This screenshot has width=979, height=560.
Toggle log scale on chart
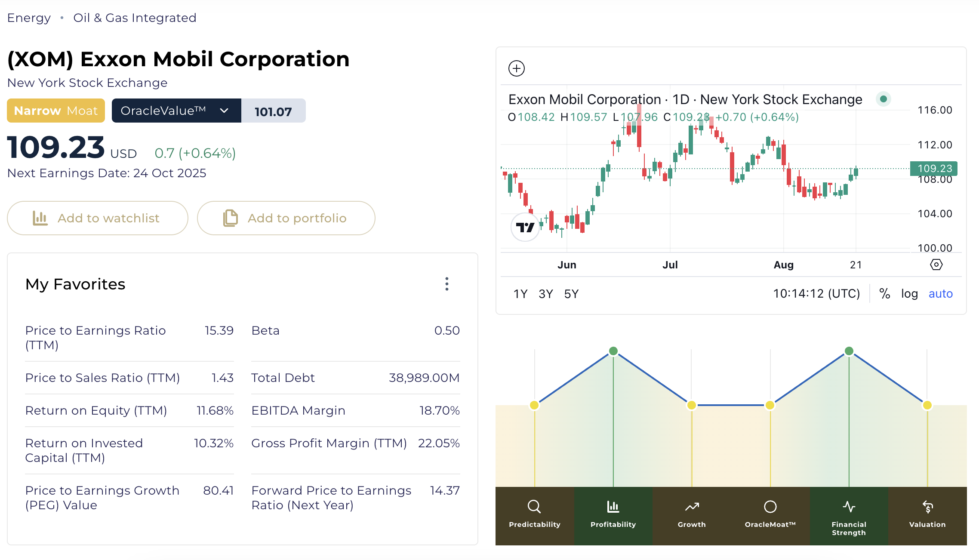[909, 294]
